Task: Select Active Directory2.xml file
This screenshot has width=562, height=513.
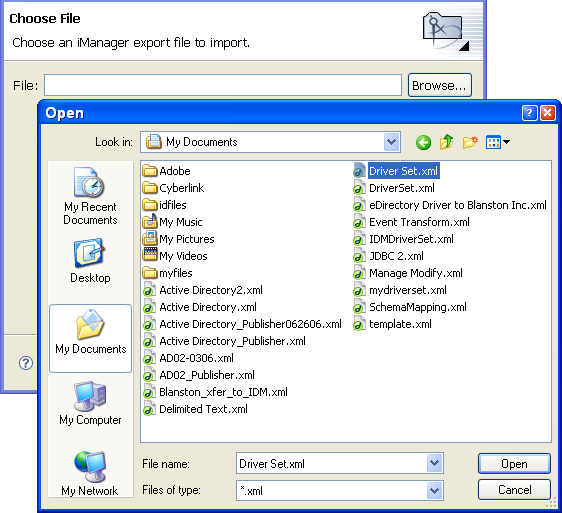Action: coord(203,290)
